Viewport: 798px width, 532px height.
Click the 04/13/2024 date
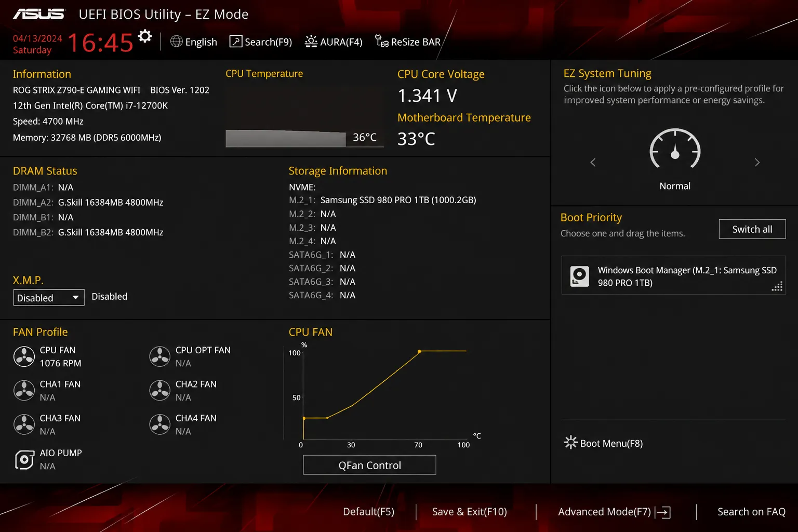click(x=37, y=38)
